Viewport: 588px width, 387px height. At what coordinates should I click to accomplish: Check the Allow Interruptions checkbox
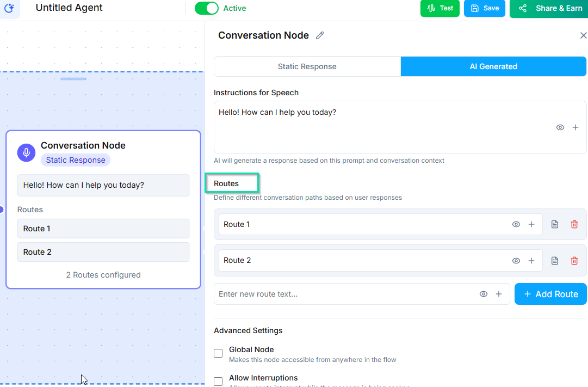point(218,382)
